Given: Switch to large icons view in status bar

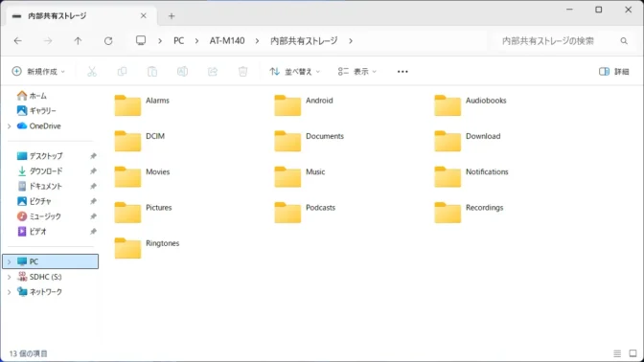Looking at the screenshot, I should tap(632, 353).
